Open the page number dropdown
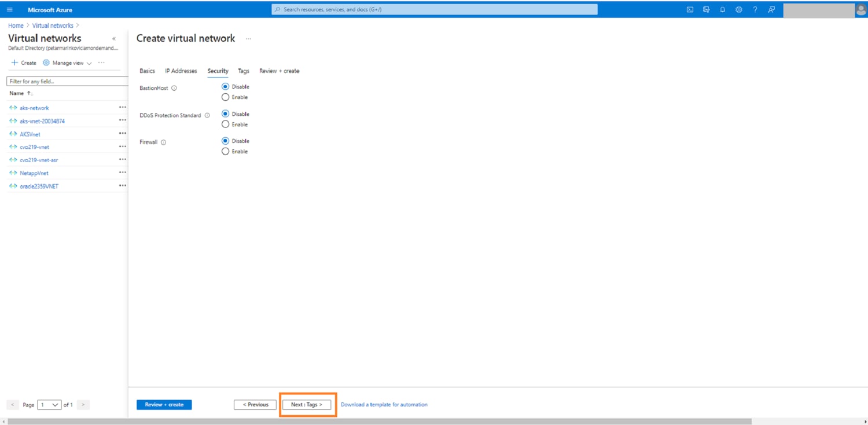The image size is (868, 425). point(49,405)
